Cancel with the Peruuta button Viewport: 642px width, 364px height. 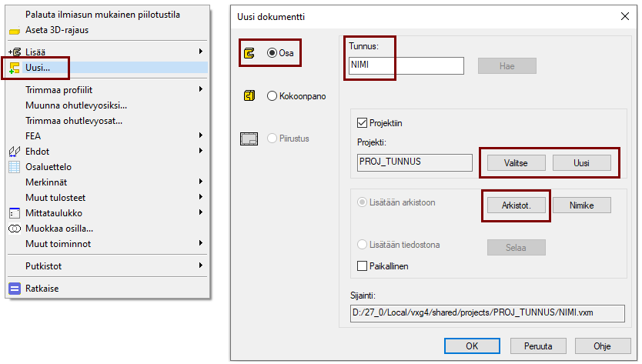tap(538, 346)
